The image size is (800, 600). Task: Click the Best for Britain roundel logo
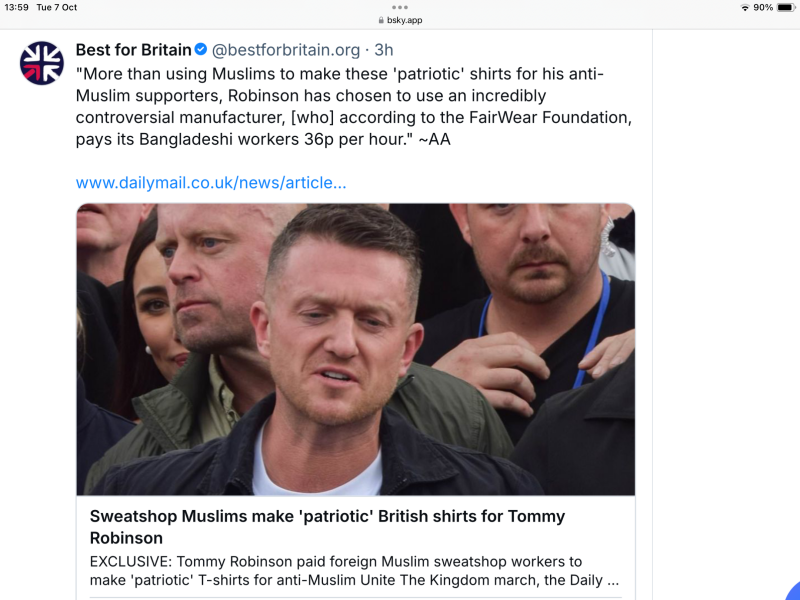pyautogui.click(x=41, y=62)
